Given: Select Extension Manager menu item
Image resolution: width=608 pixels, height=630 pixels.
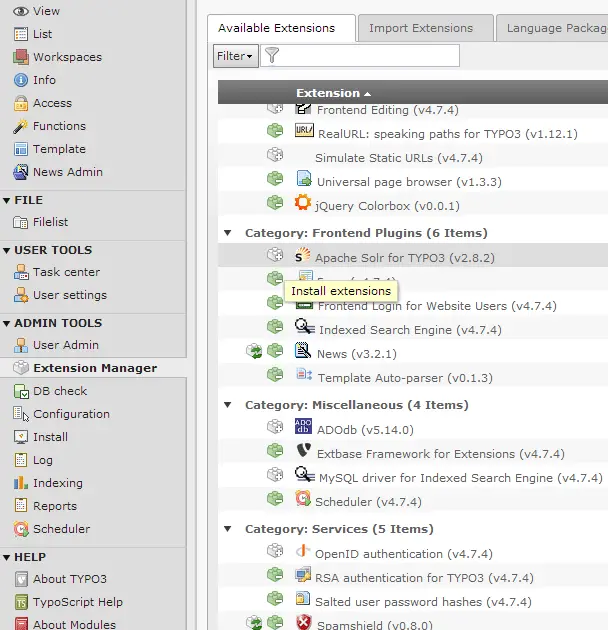Looking at the screenshot, I should tap(93, 368).
